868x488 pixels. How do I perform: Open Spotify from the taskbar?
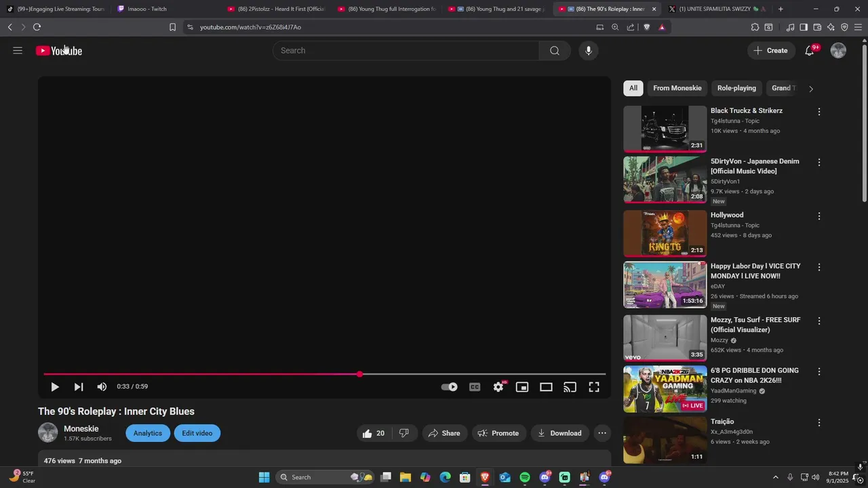525,477
